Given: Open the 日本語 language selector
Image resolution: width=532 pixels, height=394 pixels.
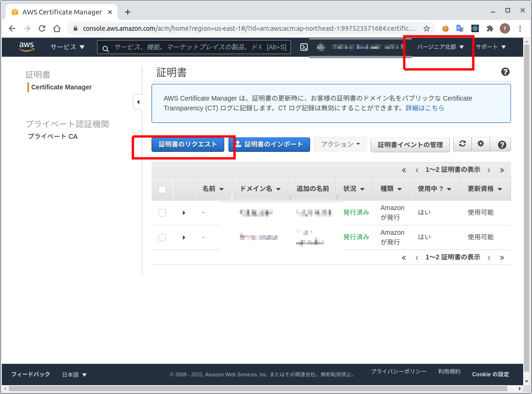Looking at the screenshot, I should [74, 375].
